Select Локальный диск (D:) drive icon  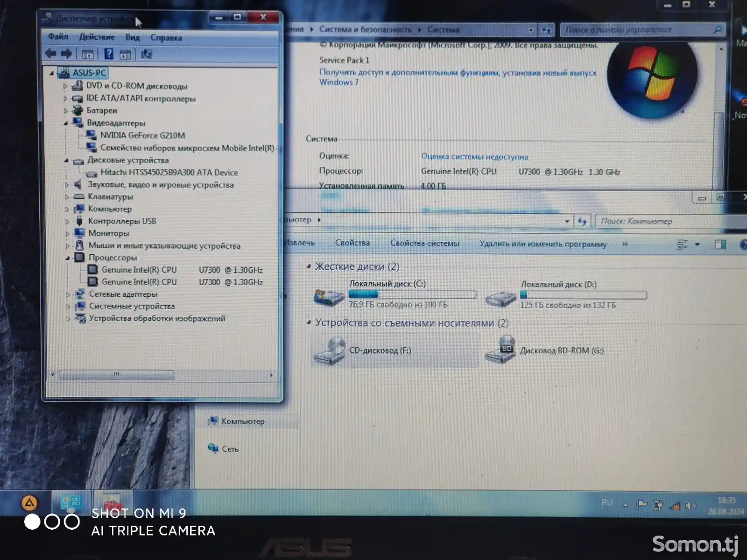500,298
